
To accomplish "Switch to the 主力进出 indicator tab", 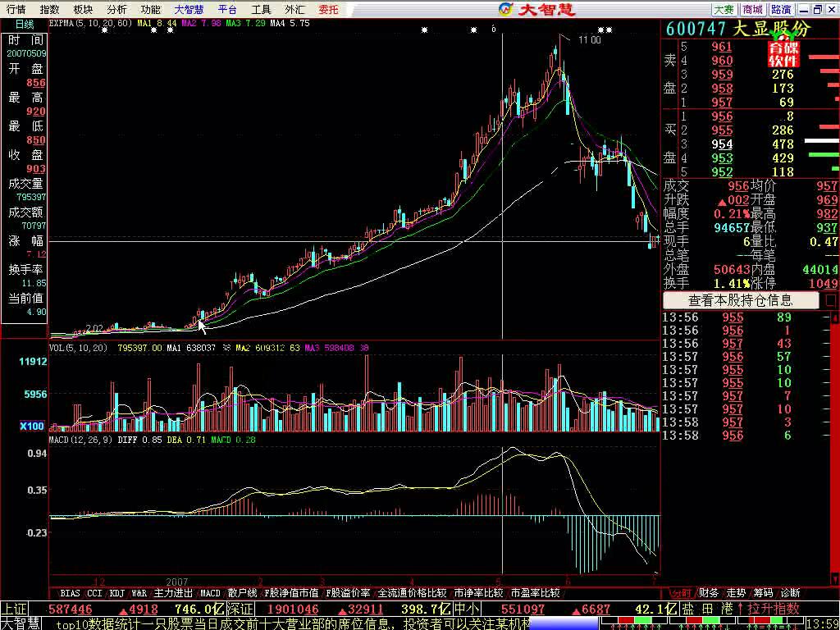I will (173, 593).
